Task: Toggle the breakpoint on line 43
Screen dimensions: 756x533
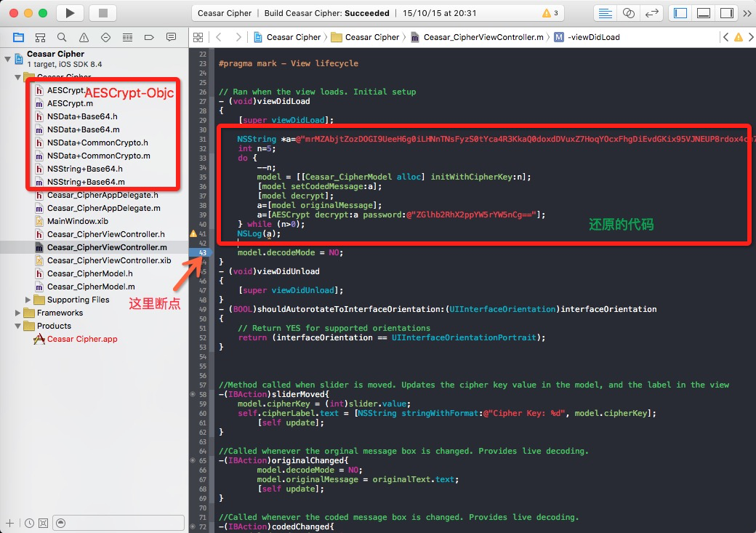Action: 200,253
